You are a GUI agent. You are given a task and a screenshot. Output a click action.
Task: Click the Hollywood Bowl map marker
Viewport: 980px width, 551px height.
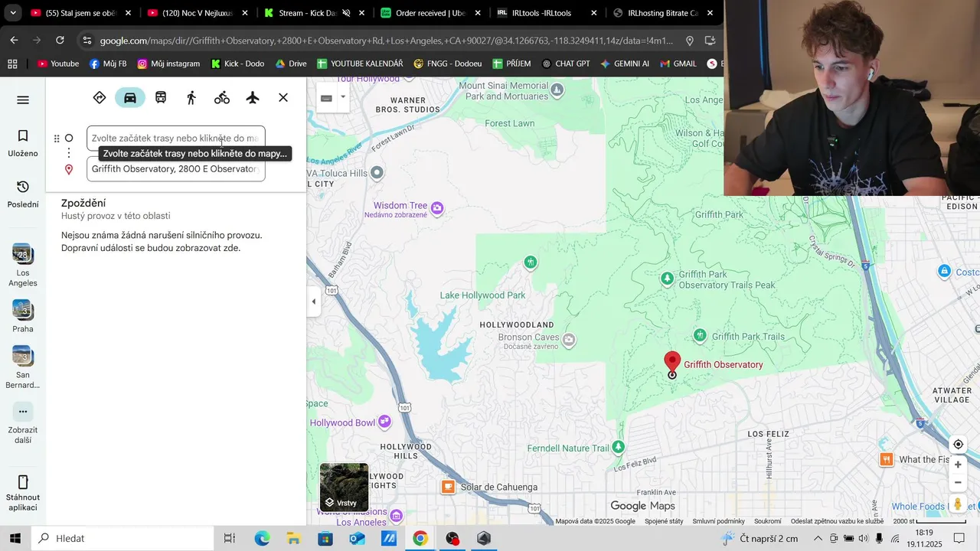pyautogui.click(x=385, y=422)
